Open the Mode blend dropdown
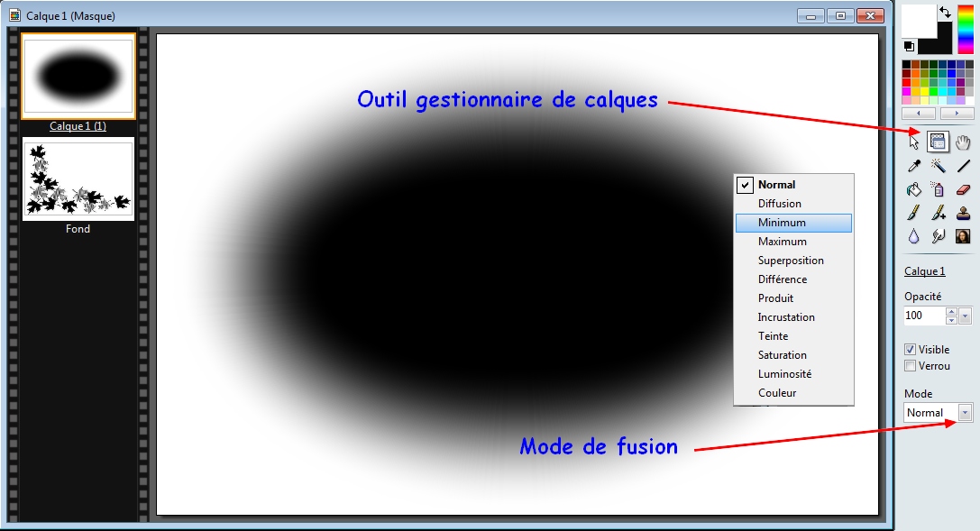Viewport: 980px width, 531px height. [965, 413]
